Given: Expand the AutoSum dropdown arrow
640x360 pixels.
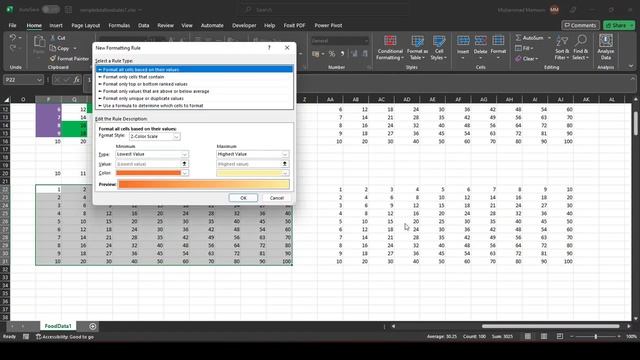Looking at the screenshot, I should click(x=549, y=38).
